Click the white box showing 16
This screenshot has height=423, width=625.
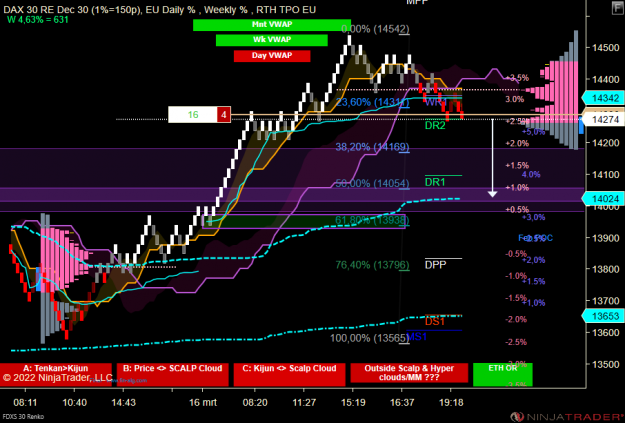tap(193, 115)
